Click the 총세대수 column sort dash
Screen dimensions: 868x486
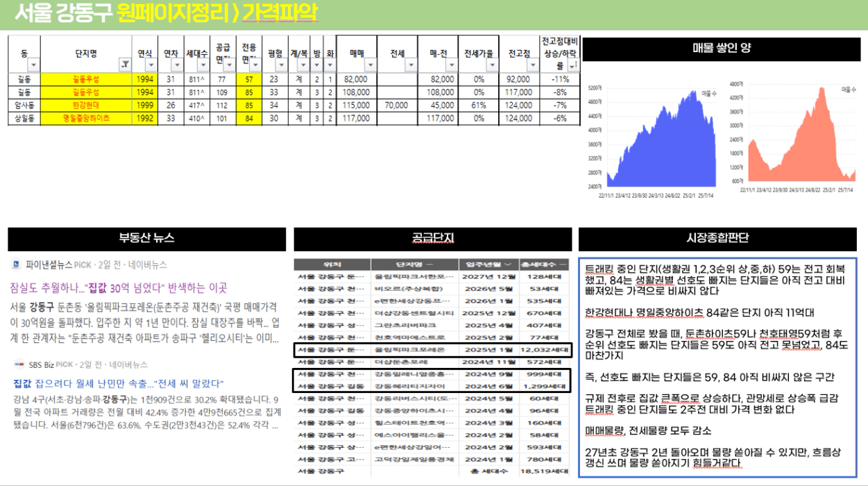coord(563,265)
